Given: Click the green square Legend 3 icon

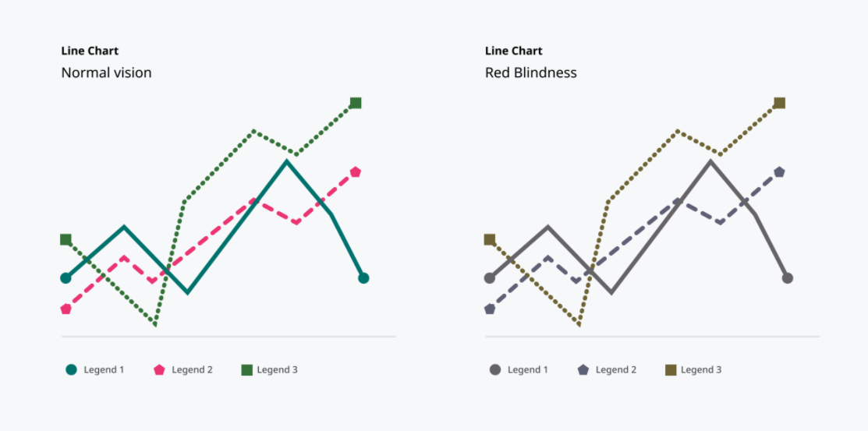Looking at the screenshot, I should 247,370.
